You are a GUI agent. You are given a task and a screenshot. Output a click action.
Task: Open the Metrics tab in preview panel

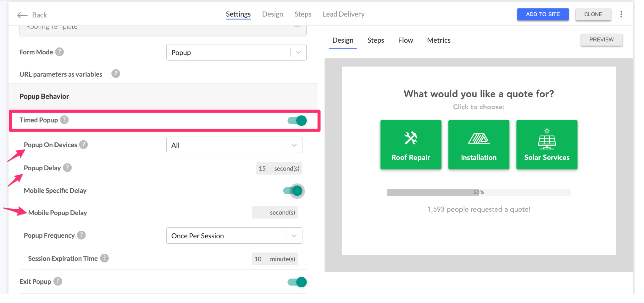[x=438, y=41]
